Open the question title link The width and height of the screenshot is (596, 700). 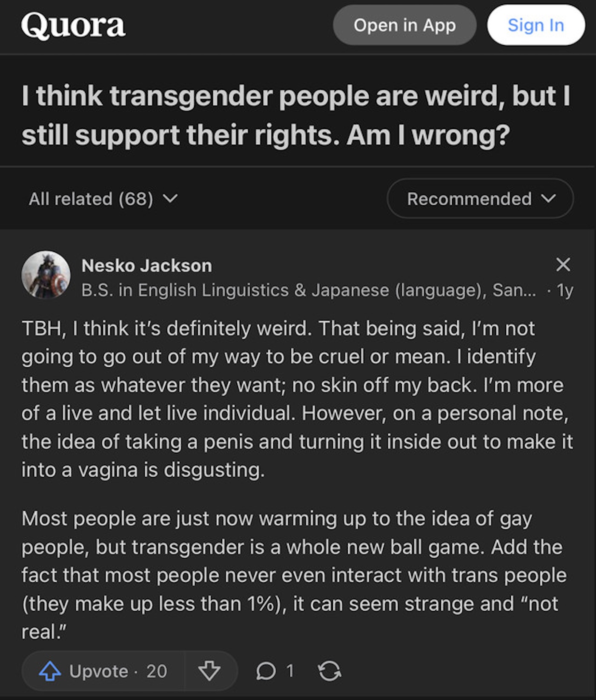(295, 115)
